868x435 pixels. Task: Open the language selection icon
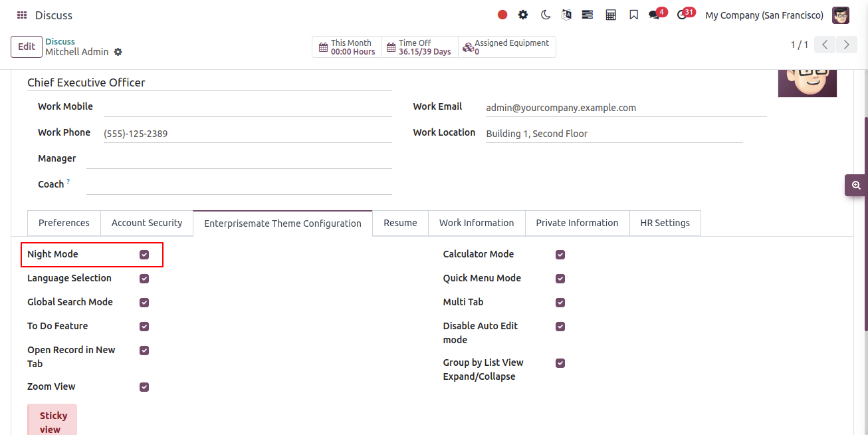[x=566, y=15]
